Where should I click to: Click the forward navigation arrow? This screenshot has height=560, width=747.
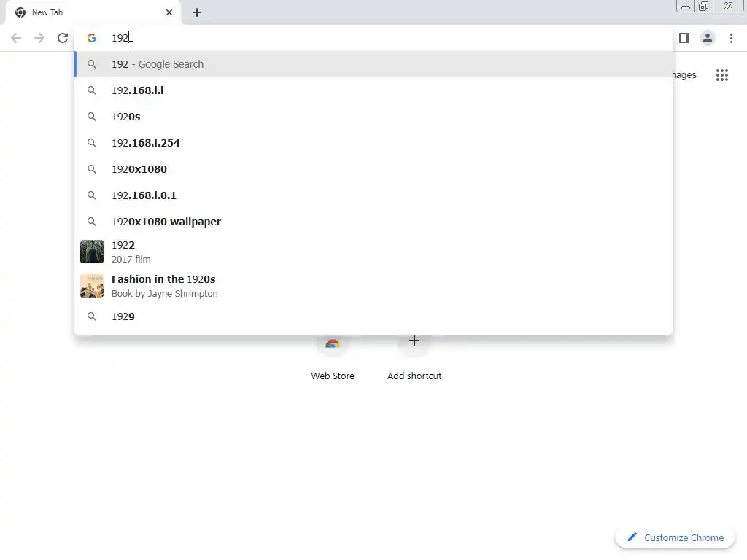pyautogui.click(x=39, y=38)
